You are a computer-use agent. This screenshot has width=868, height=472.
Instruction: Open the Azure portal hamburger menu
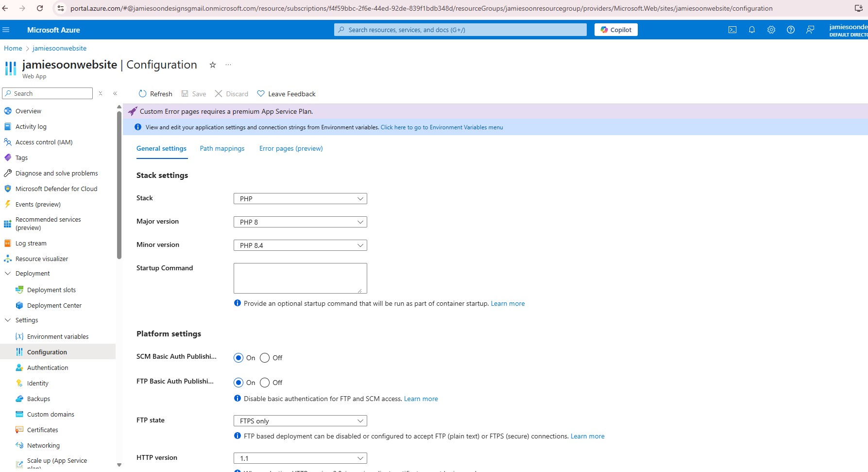click(x=6, y=30)
